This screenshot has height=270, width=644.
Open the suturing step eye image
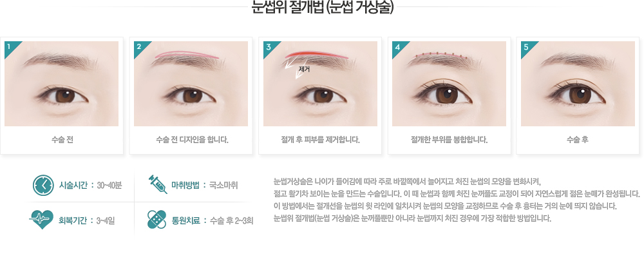tap(450, 83)
